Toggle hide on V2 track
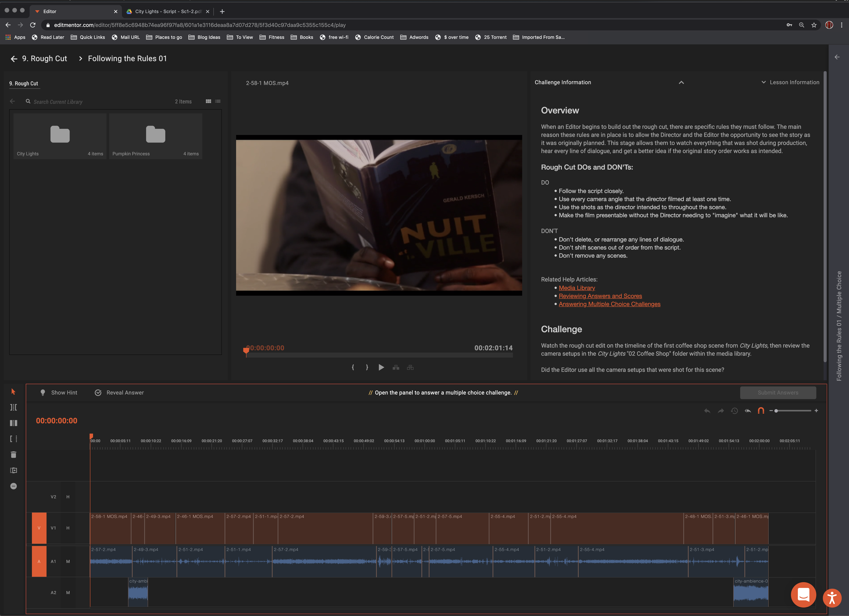 [x=68, y=497]
